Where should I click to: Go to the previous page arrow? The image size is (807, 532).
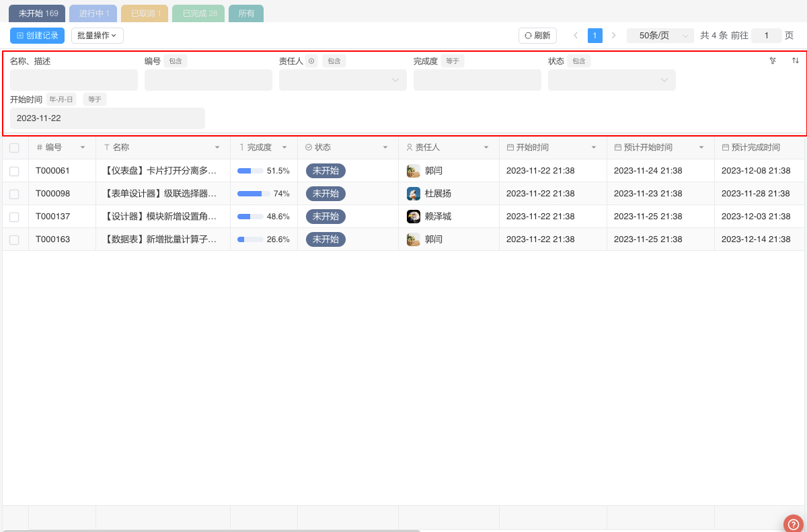click(x=576, y=36)
